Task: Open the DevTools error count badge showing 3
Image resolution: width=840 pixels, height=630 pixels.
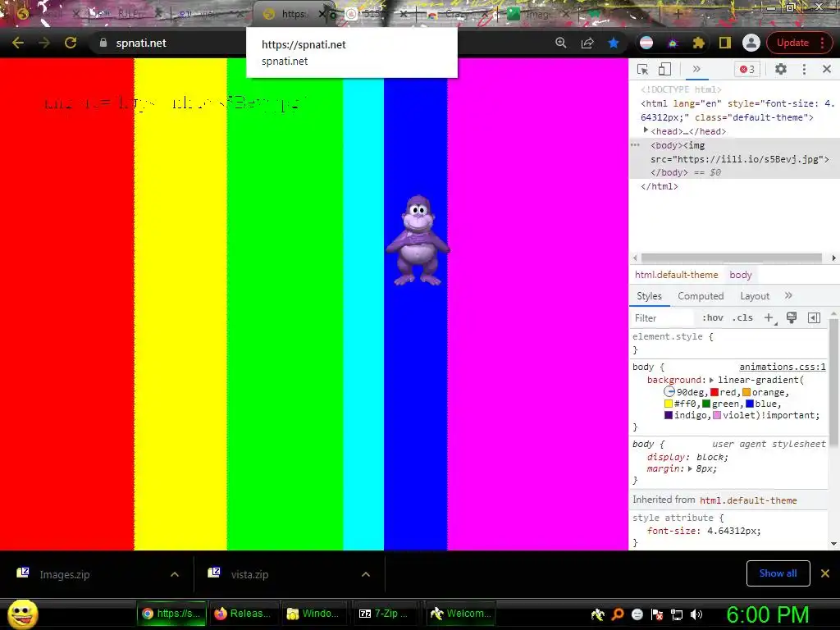Action: click(x=746, y=69)
